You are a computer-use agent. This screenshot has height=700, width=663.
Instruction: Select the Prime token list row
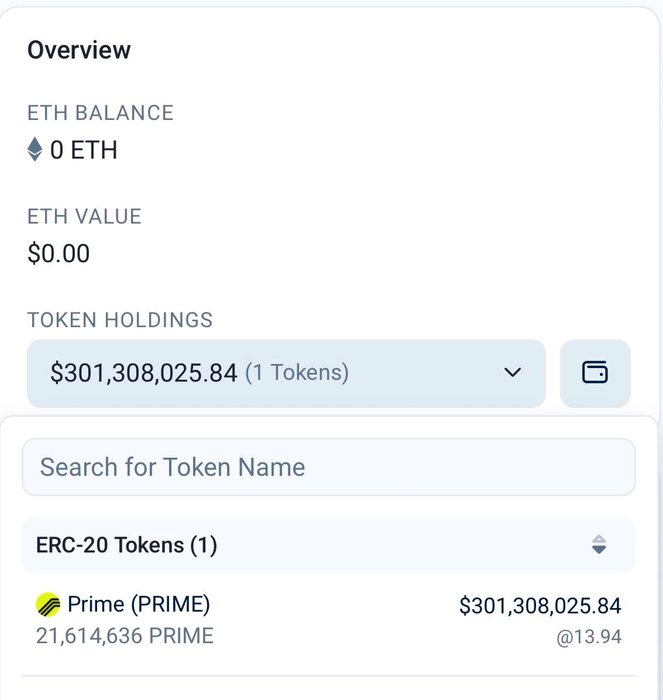pyautogui.click(x=328, y=620)
